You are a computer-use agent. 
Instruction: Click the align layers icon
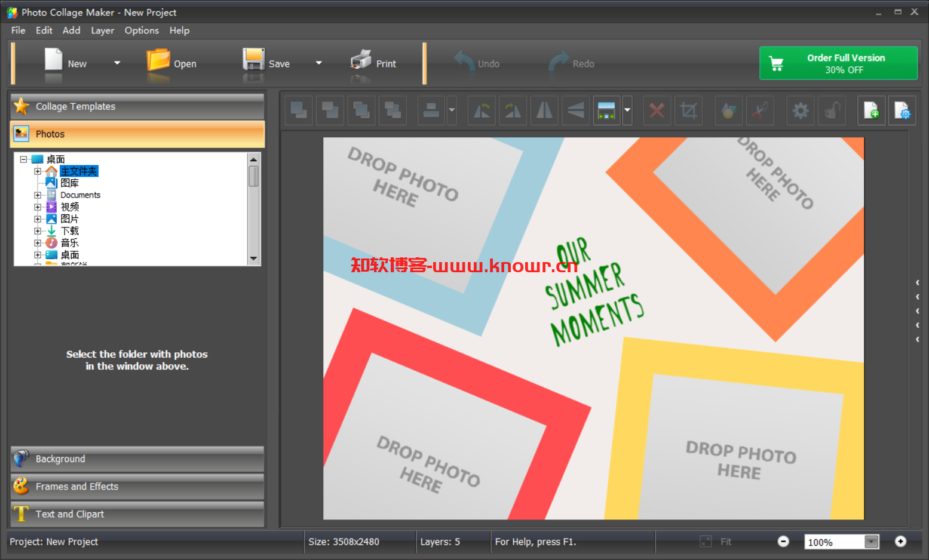point(431,110)
